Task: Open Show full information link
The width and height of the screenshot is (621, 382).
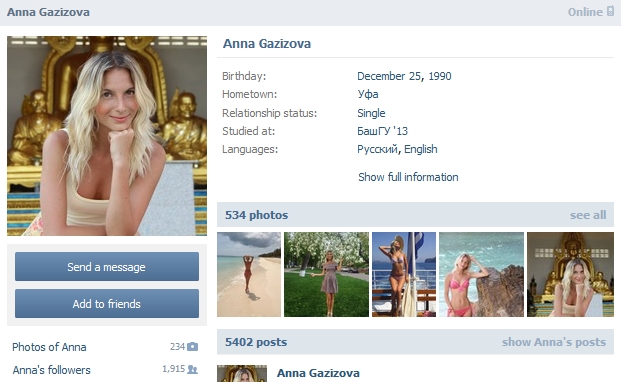Action: 408,177
